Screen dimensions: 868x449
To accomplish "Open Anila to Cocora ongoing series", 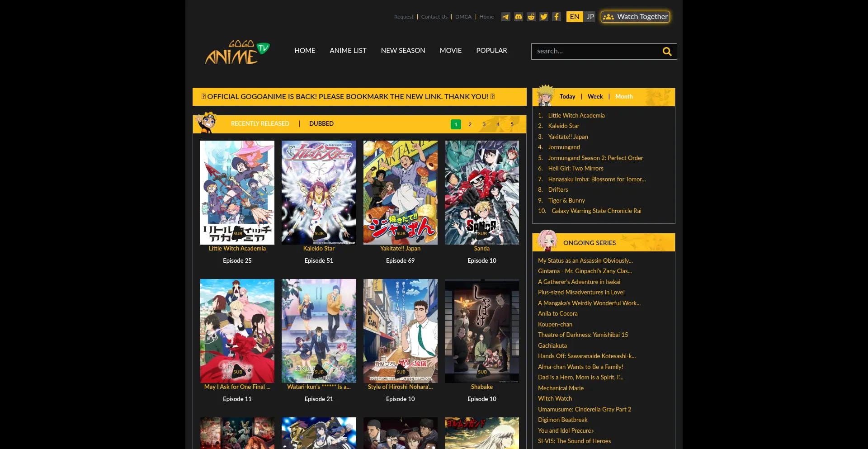I will pos(557,314).
